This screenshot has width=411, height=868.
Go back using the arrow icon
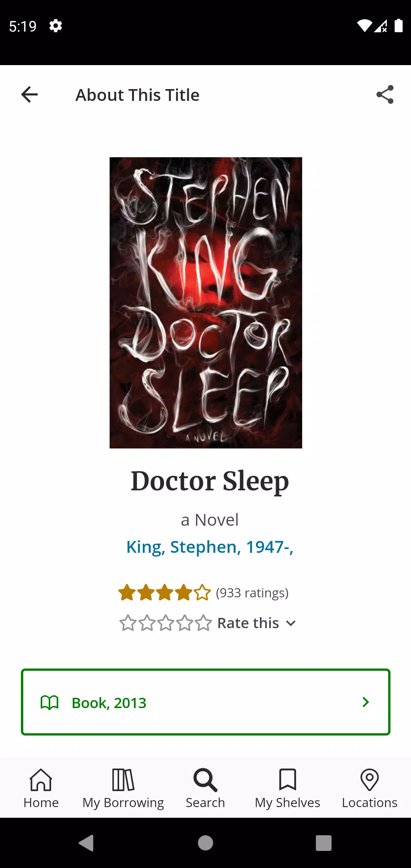tap(29, 94)
